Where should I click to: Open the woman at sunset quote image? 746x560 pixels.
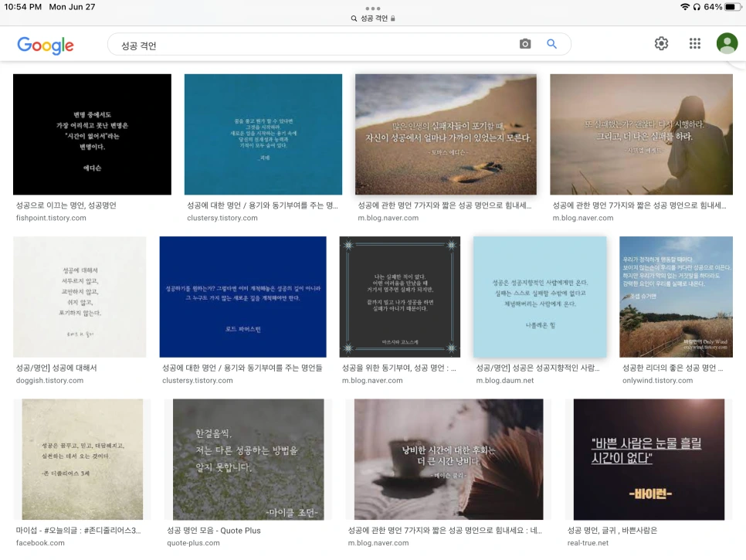tap(641, 134)
